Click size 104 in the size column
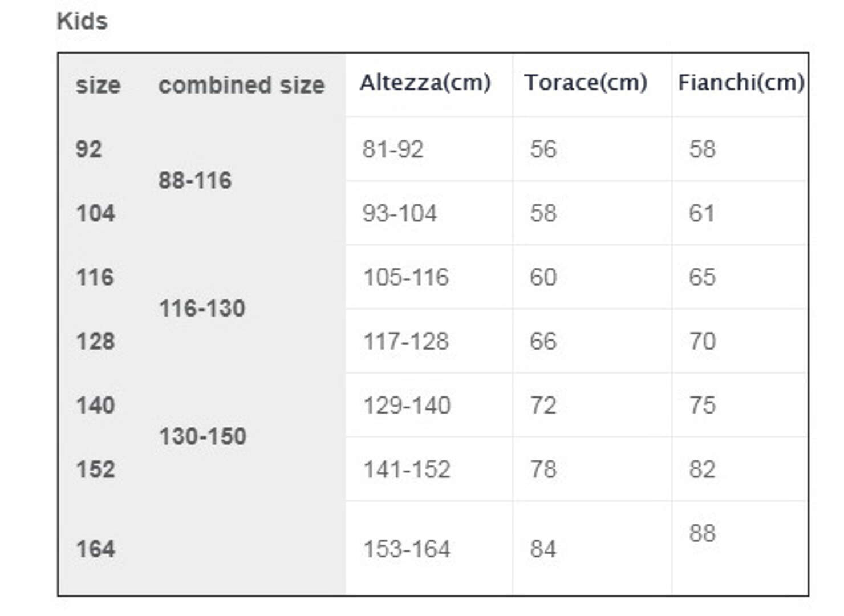Image resolution: width=844 pixels, height=616 pixels. pyautogui.click(x=96, y=213)
